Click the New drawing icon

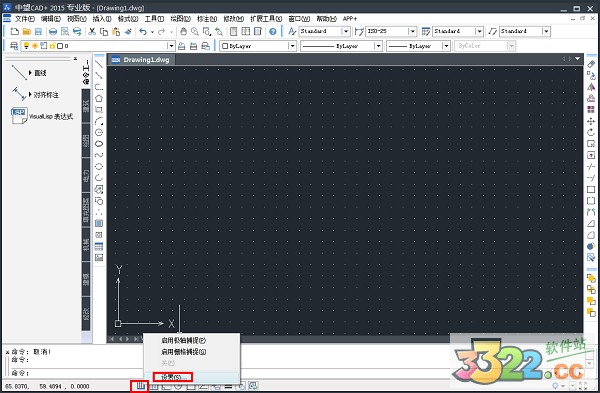pyautogui.click(x=15, y=31)
